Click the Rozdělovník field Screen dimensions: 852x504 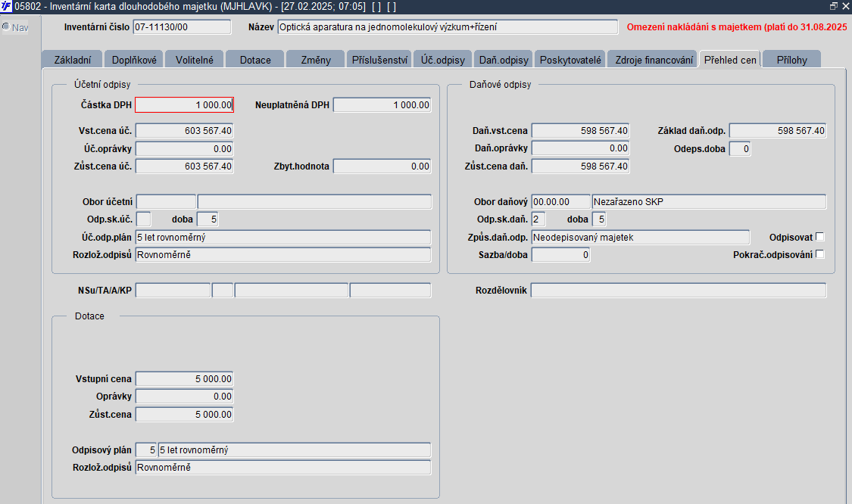coord(679,290)
